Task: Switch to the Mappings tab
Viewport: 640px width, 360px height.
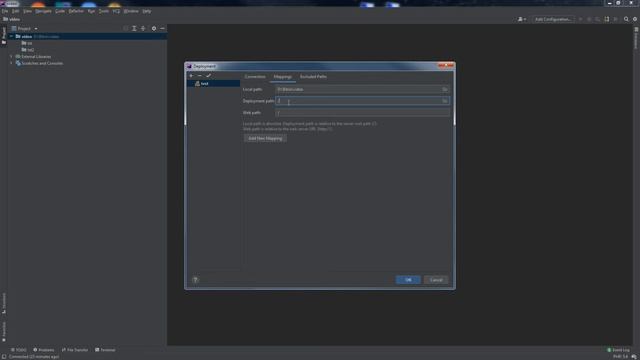Action: (282, 77)
